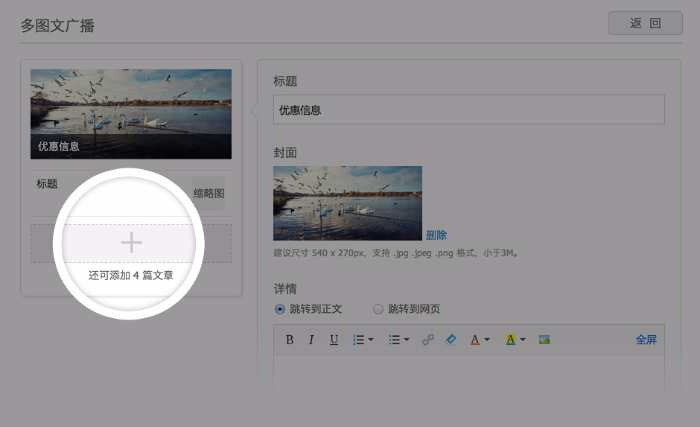Insert a bulleted list
The width and height of the screenshot is (700, 427).
(394, 340)
